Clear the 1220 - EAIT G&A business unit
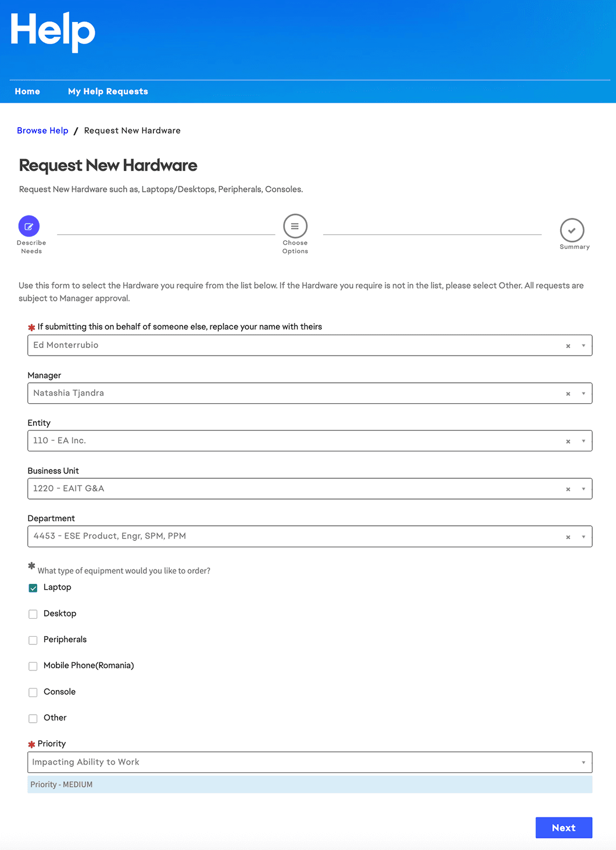The height and width of the screenshot is (850, 616). pyautogui.click(x=568, y=489)
